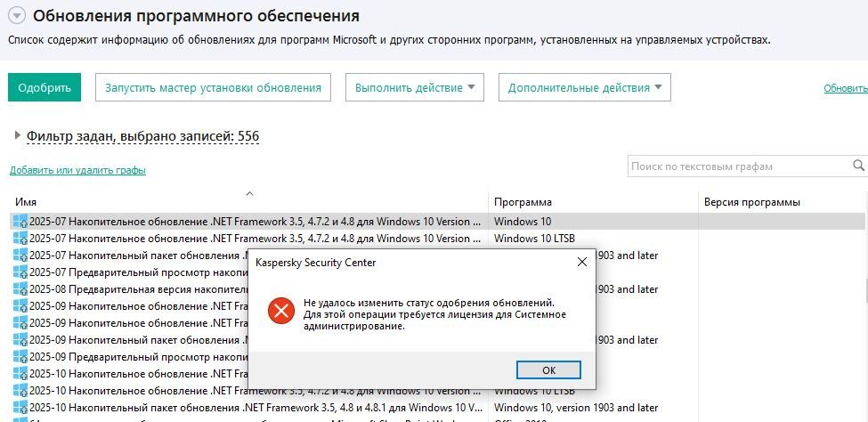Click icon of 2025-08 preliminary version row
The image size is (868, 422).
(x=19, y=288)
